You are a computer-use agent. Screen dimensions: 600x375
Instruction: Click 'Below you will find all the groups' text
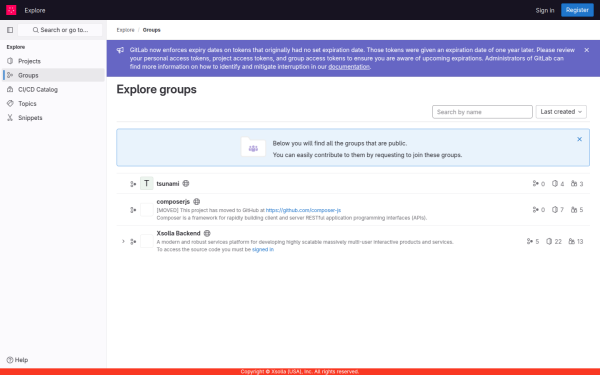(x=340, y=143)
